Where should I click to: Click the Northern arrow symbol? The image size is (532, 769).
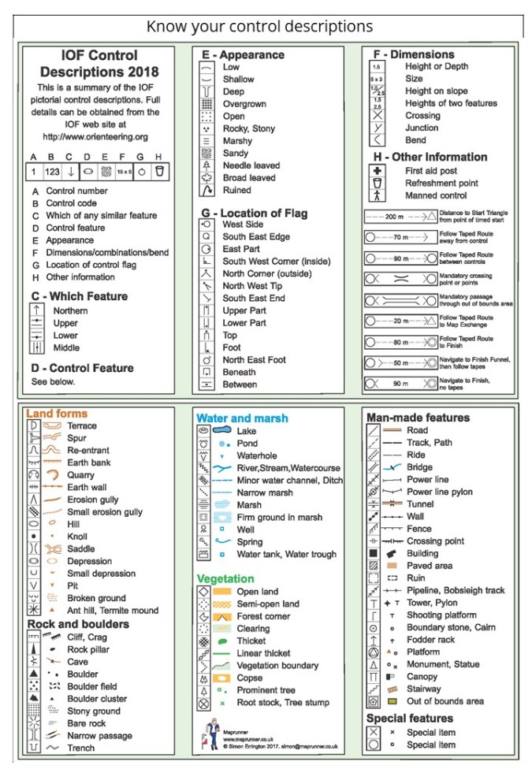point(37,310)
